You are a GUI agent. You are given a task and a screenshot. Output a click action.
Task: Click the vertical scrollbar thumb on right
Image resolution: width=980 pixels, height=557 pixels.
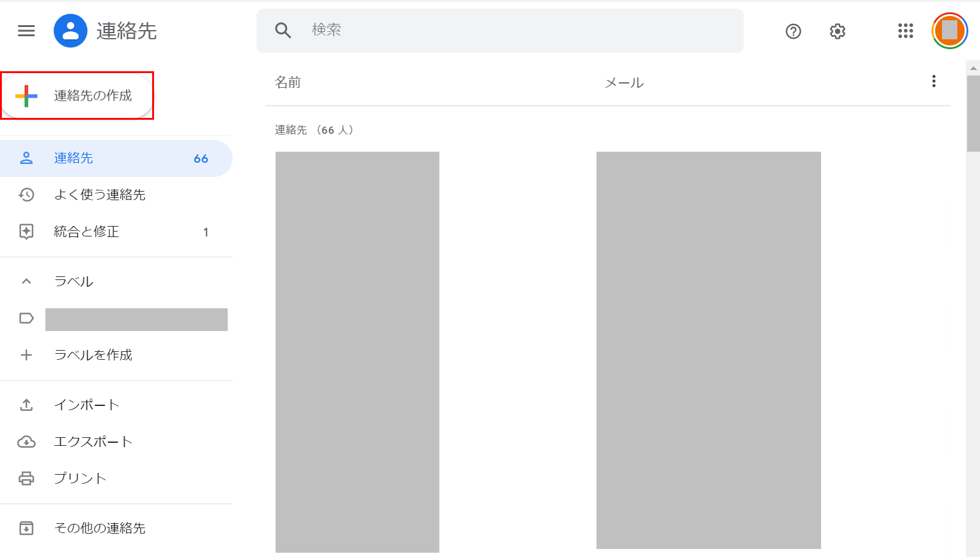pos(973,114)
